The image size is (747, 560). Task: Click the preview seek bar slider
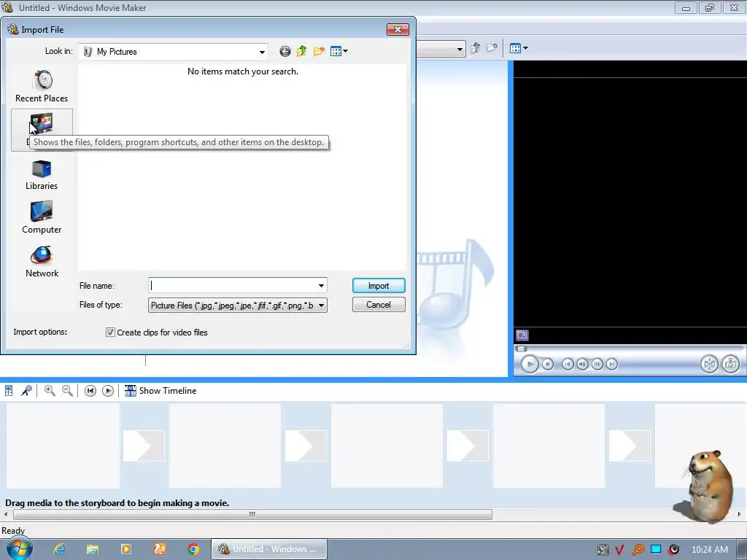522,349
